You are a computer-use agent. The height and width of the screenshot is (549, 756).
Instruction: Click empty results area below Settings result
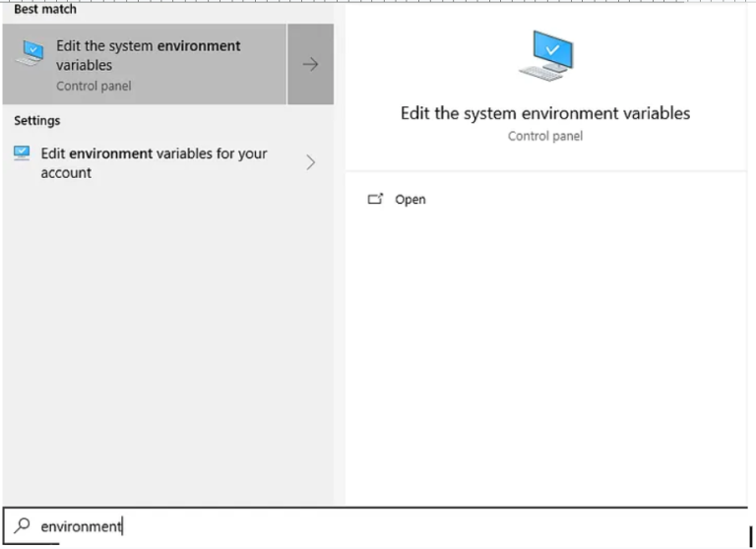[167, 344]
